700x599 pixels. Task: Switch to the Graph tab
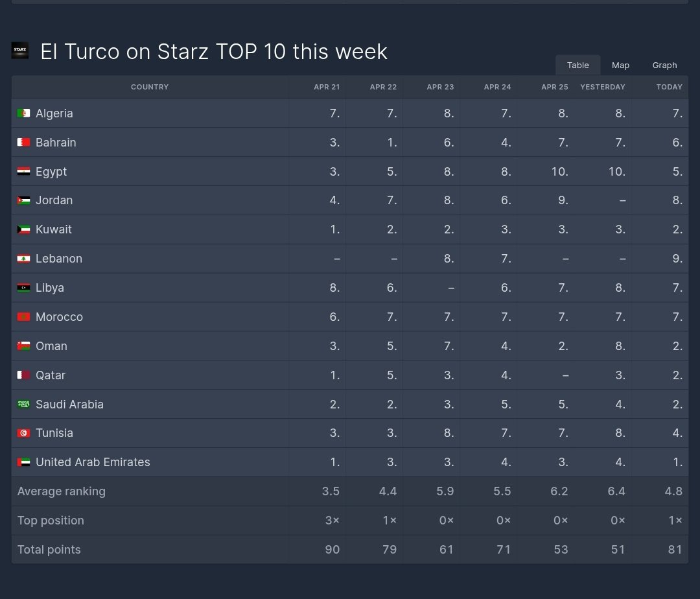tap(665, 65)
